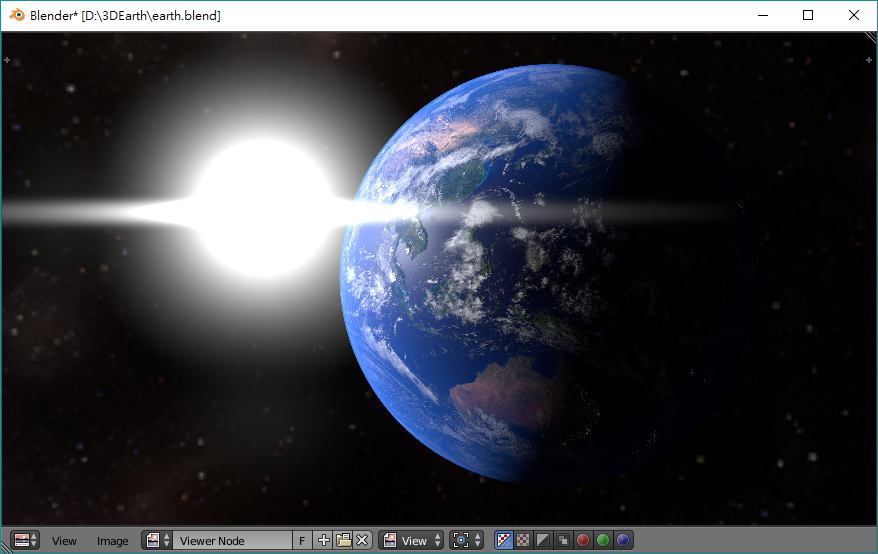This screenshot has height=554, width=878.
Task: Unlink the Viewer Node image
Action: [362, 541]
